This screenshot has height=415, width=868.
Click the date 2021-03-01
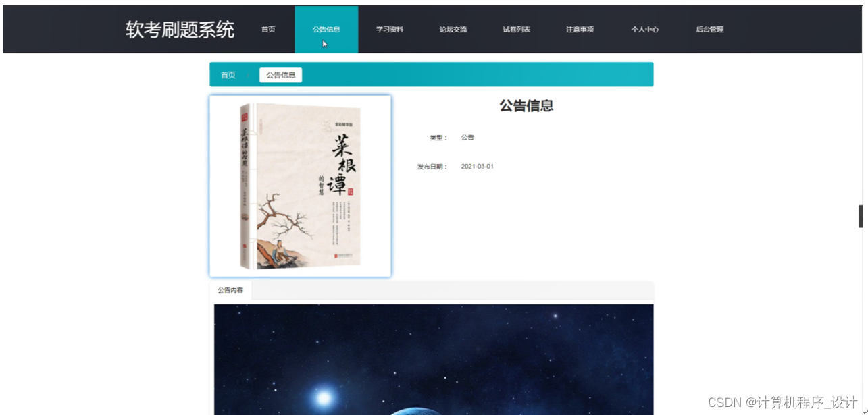477,166
